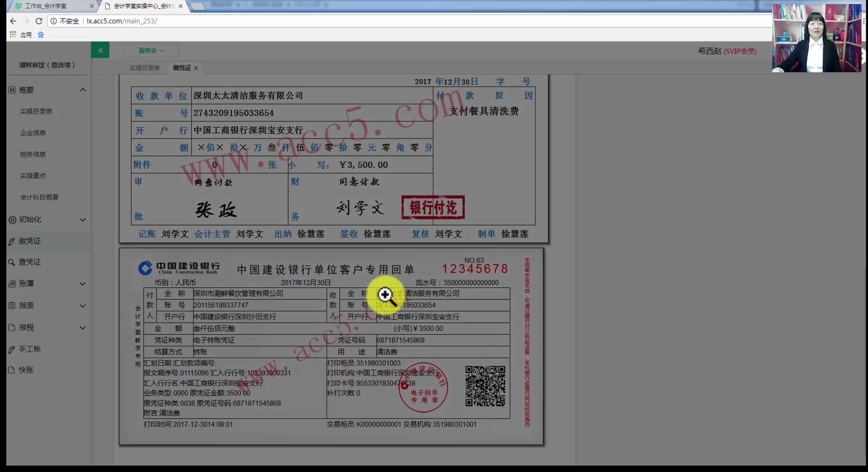Click the 希西赵 (SVIP会员) user name

[x=727, y=51]
